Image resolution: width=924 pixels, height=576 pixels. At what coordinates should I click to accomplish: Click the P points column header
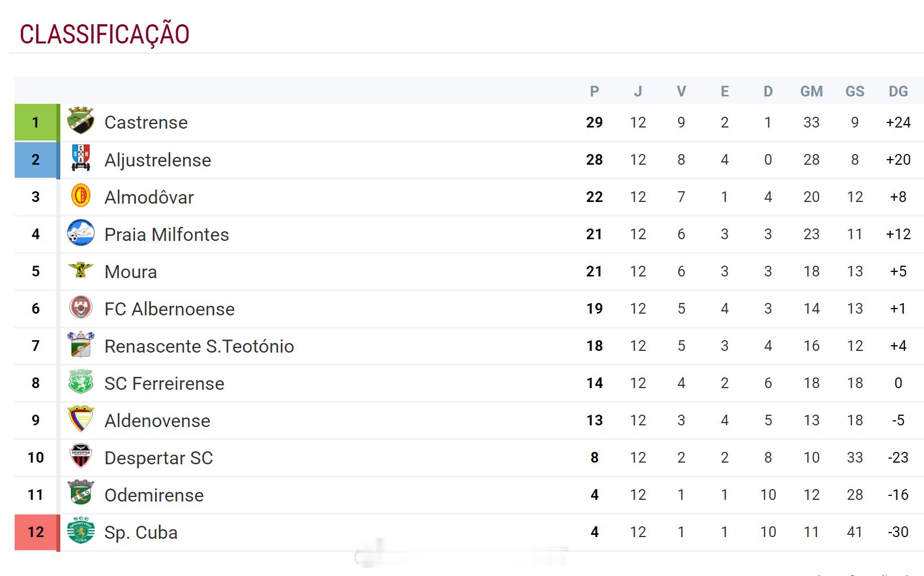click(x=594, y=91)
